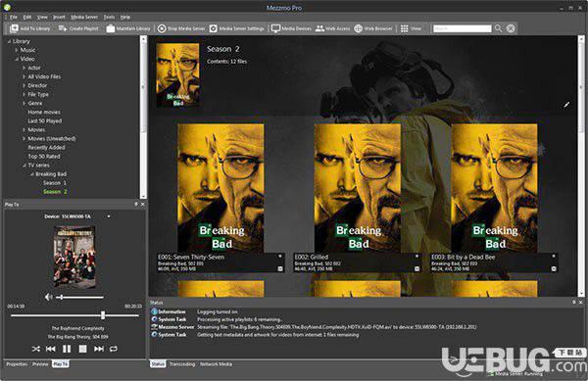The image size is (588, 381).
Task: Expand the Actor node
Action: 24,68
